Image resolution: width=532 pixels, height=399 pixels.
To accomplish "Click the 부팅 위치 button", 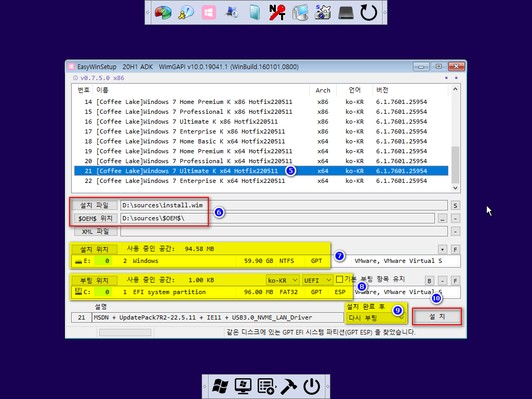I will click(x=95, y=281).
